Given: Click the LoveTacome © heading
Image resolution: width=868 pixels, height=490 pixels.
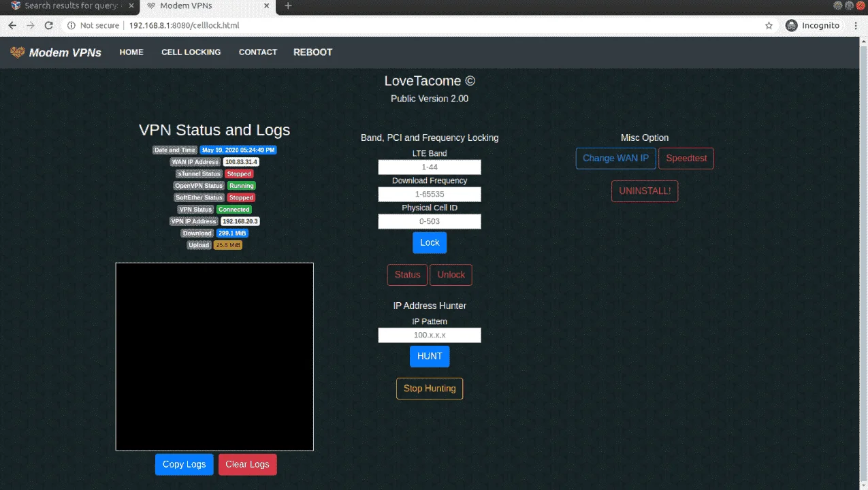Looking at the screenshot, I should (430, 81).
